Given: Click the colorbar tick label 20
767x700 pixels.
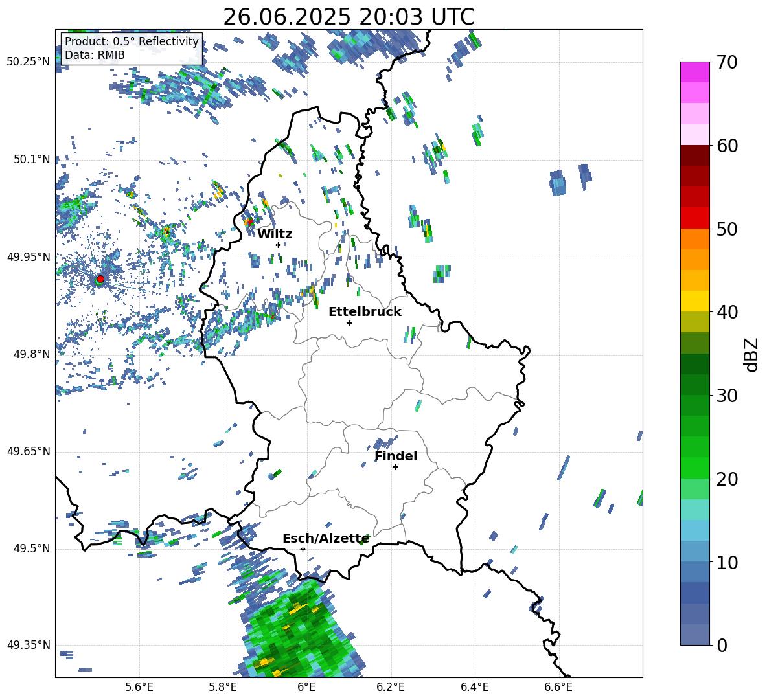Looking at the screenshot, I should tap(726, 479).
